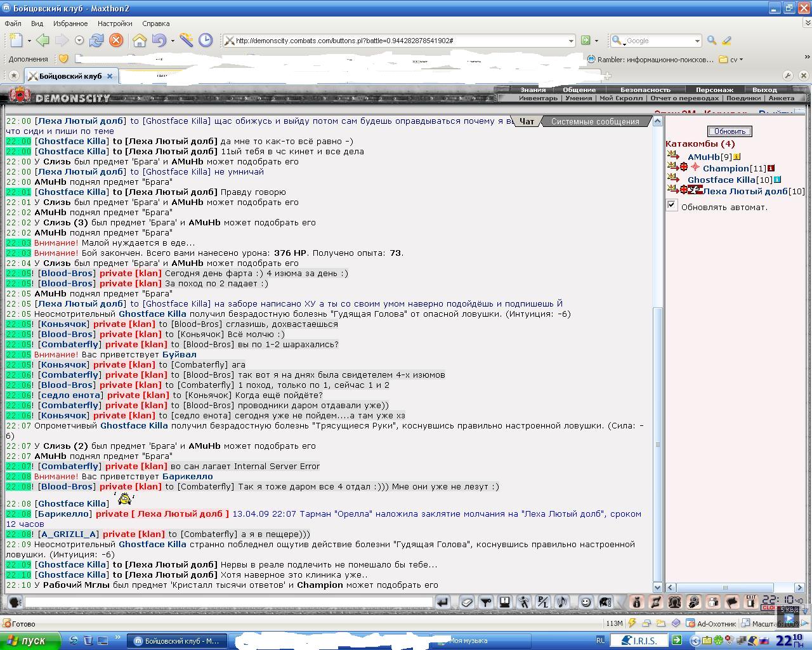Click the running figure icon in chat toolbar
Screen dimensions: 812x650
(x=524, y=602)
